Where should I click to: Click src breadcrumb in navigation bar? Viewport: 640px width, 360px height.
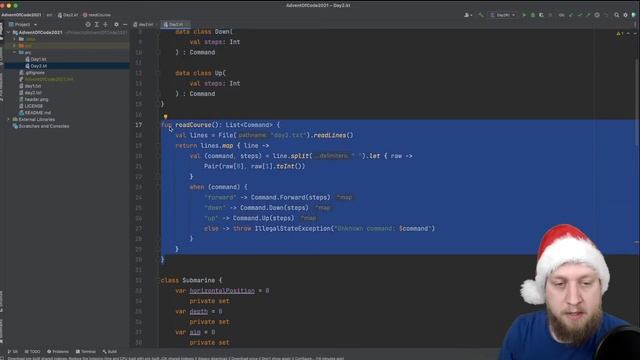49,15
